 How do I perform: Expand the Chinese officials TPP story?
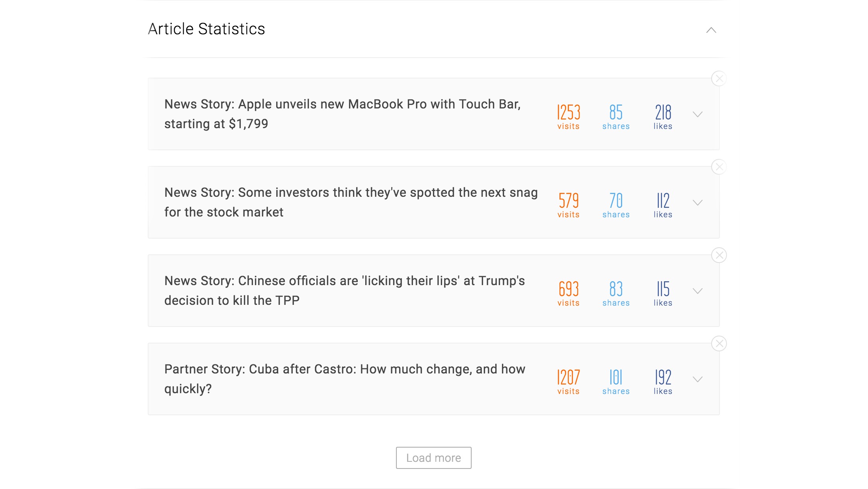coord(697,291)
